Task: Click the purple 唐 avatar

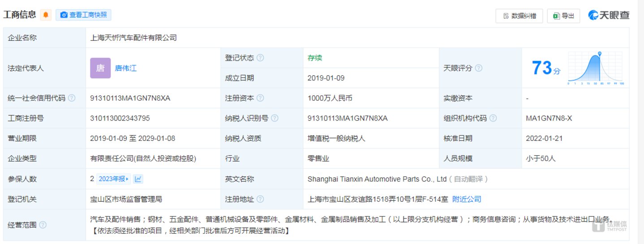Action: 100,68
